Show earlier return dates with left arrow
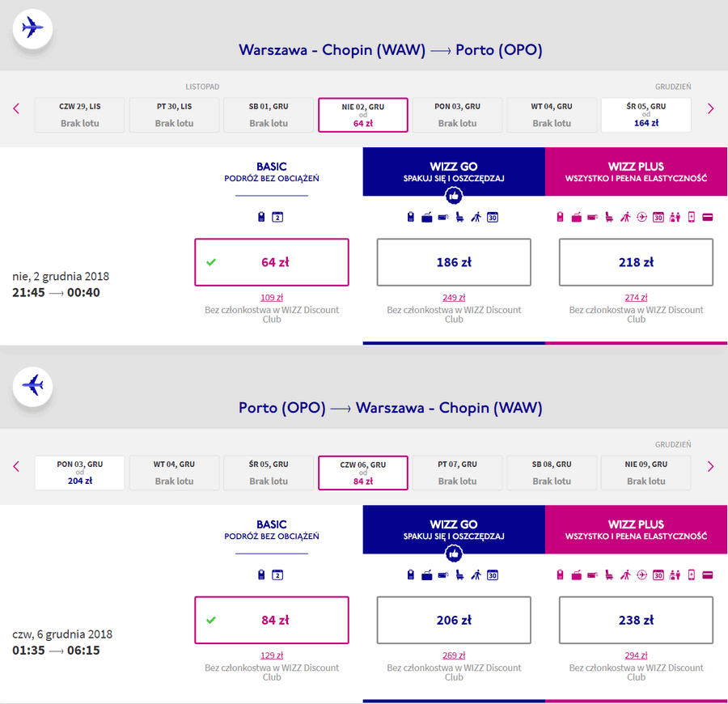The width and height of the screenshot is (728, 704). click(16, 466)
